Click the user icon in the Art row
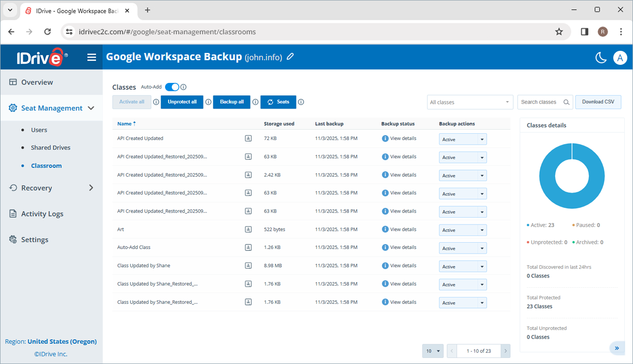 click(248, 229)
